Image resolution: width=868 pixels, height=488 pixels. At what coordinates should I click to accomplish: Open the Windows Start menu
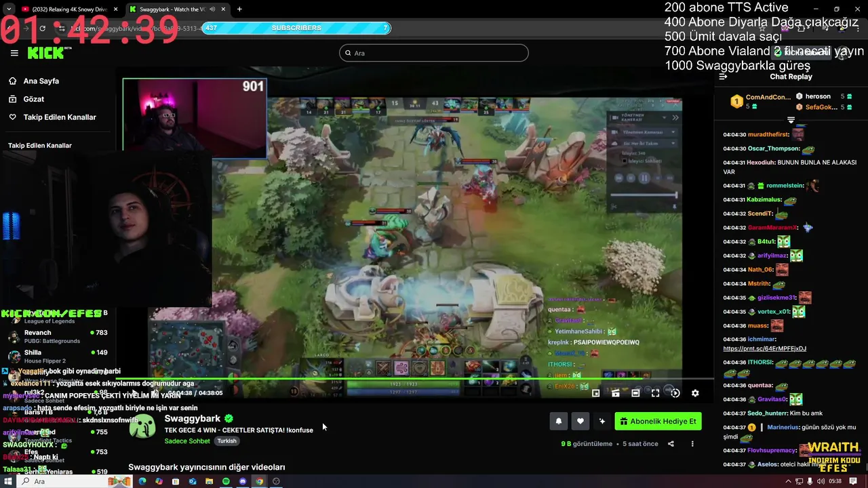8,481
